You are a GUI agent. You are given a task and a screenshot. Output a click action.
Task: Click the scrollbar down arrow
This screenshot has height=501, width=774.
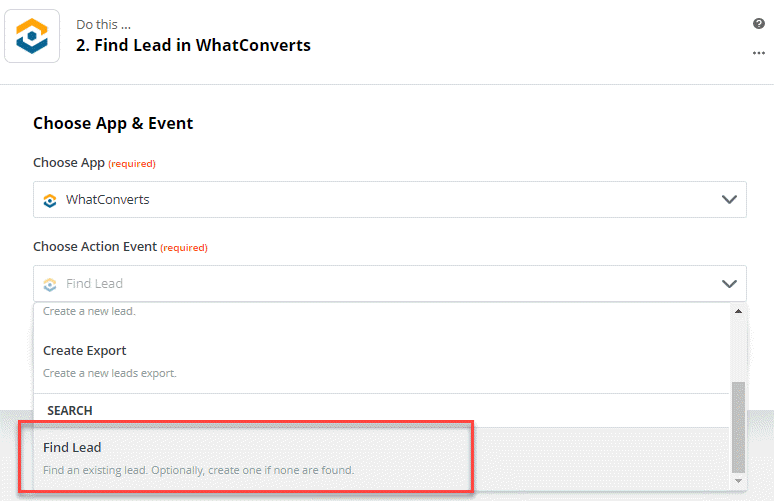tap(738, 481)
